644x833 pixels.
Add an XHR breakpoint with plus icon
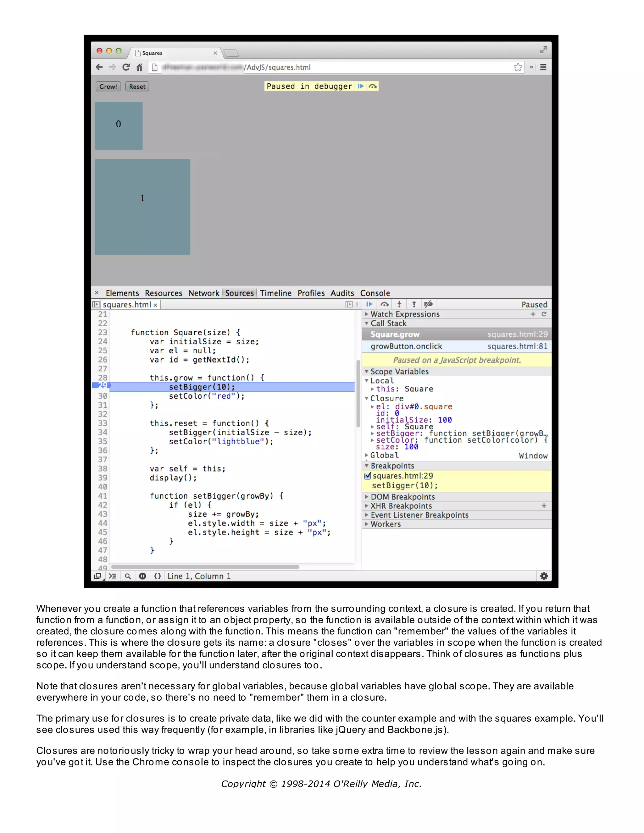[x=544, y=506]
